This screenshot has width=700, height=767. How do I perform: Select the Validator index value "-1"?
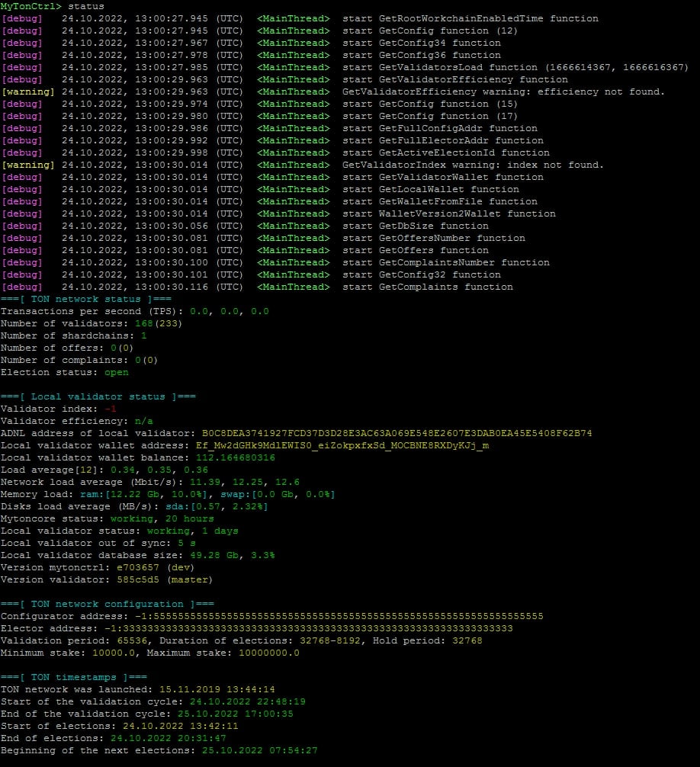click(111, 409)
